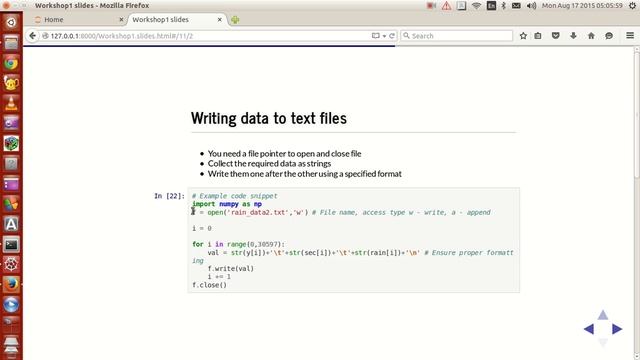Click the red warning triangle indicator
The height and width of the screenshot is (360, 640).
[x=446, y=6]
